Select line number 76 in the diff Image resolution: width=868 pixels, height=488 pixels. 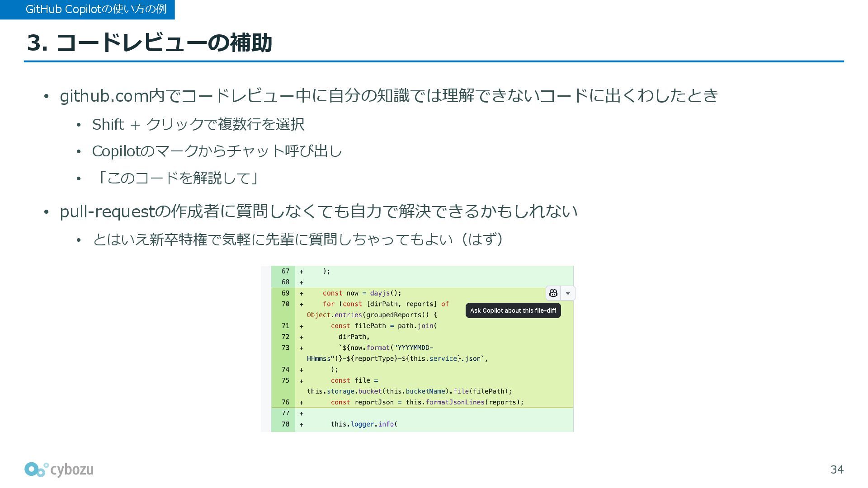coord(285,402)
